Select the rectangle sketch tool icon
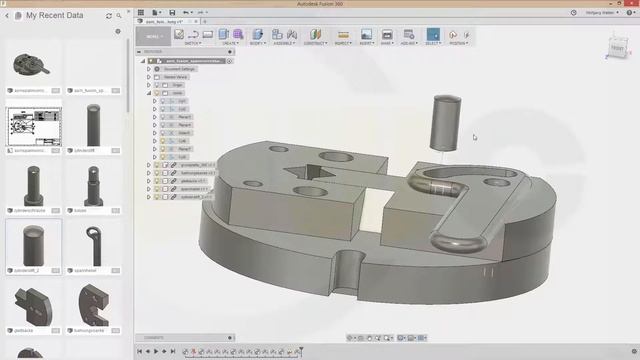Image resolution: width=640 pixels, height=360 pixels. (x=208, y=34)
